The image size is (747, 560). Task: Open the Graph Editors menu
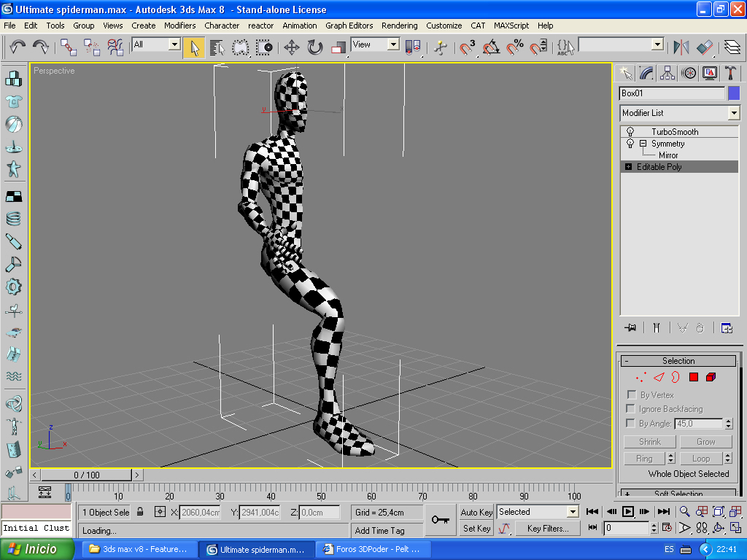click(349, 26)
